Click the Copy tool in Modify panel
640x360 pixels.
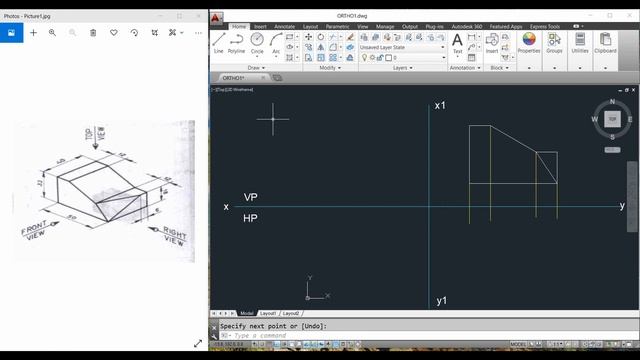point(309,47)
